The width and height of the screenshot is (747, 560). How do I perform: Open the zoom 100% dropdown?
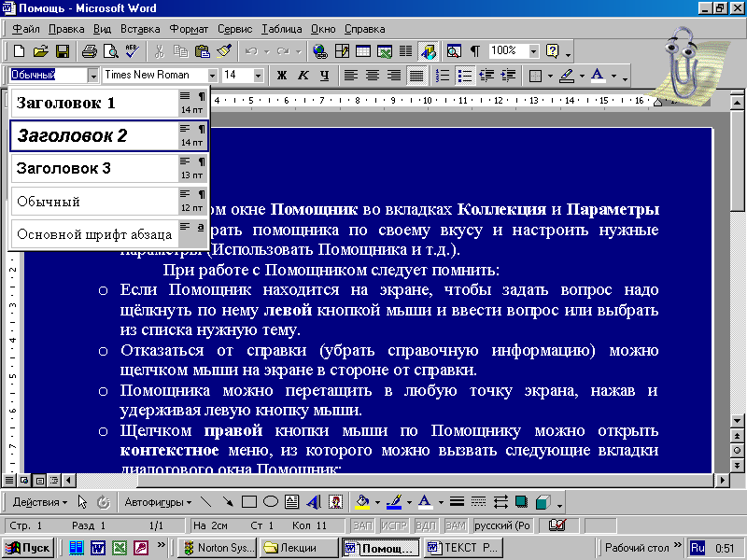(x=533, y=51)
